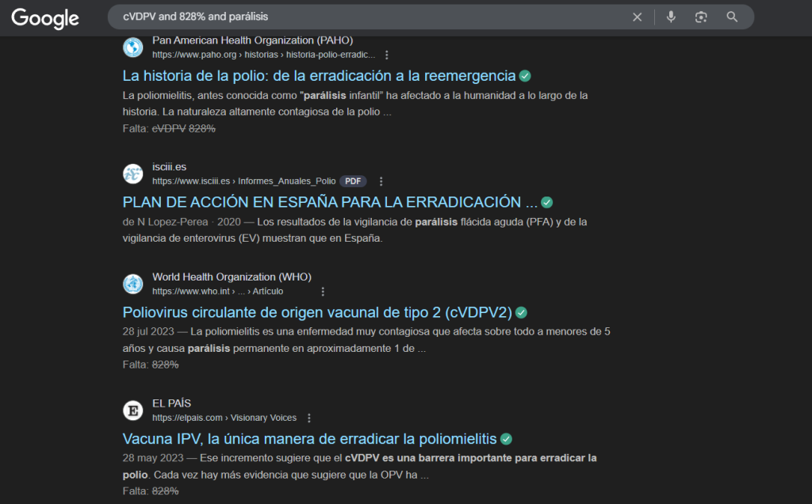Click struck-through "828%" under the EL PAÍS result
This screenshot has height=504, width=812.
click(165, 491)
